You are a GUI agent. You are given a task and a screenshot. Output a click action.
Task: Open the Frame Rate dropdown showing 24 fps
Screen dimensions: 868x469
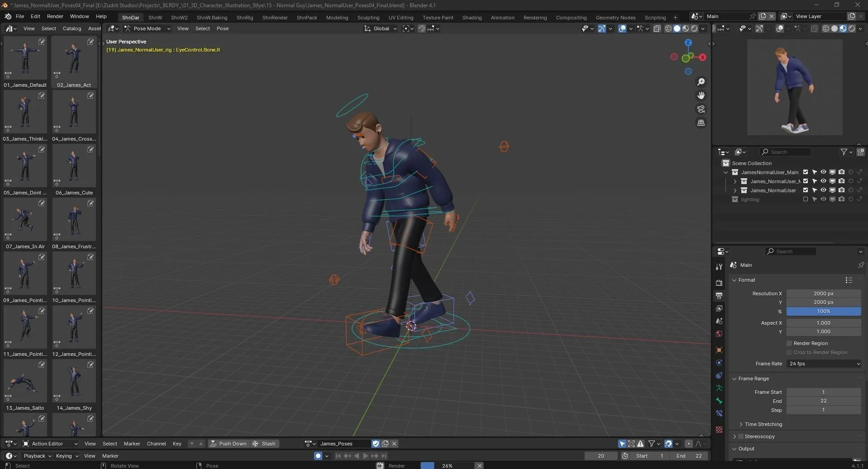tap(824, 364)
